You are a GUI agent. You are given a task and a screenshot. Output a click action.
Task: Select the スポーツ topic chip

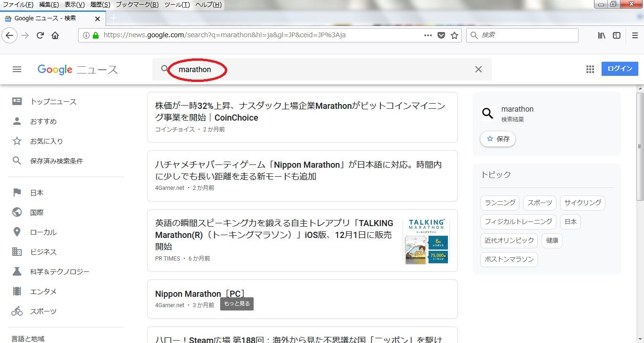[x=540, y=203]
